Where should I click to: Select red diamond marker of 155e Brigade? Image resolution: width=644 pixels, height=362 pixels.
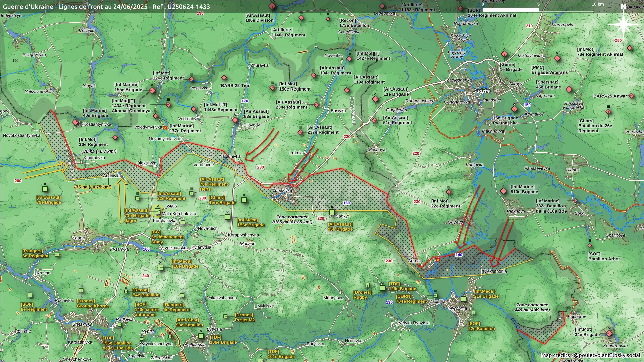pos(152,90)
